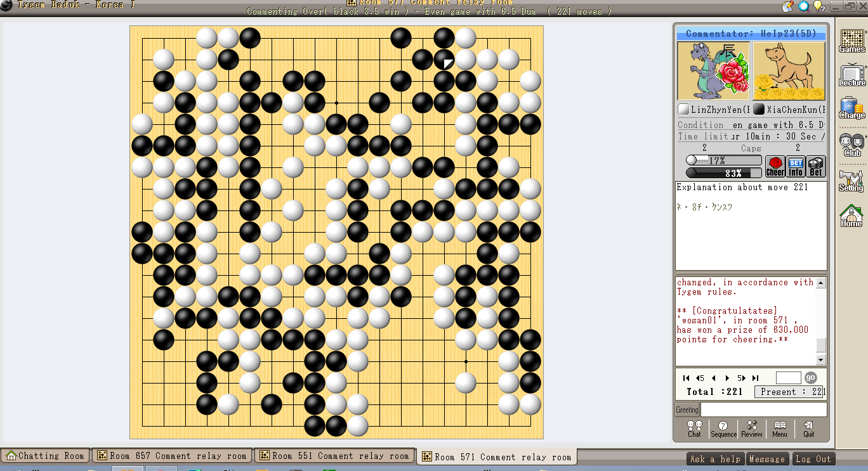This screenshot has height=471, width=868.
Task: Start Review mode
Action: pyautogui.click(x=752, y=429)
